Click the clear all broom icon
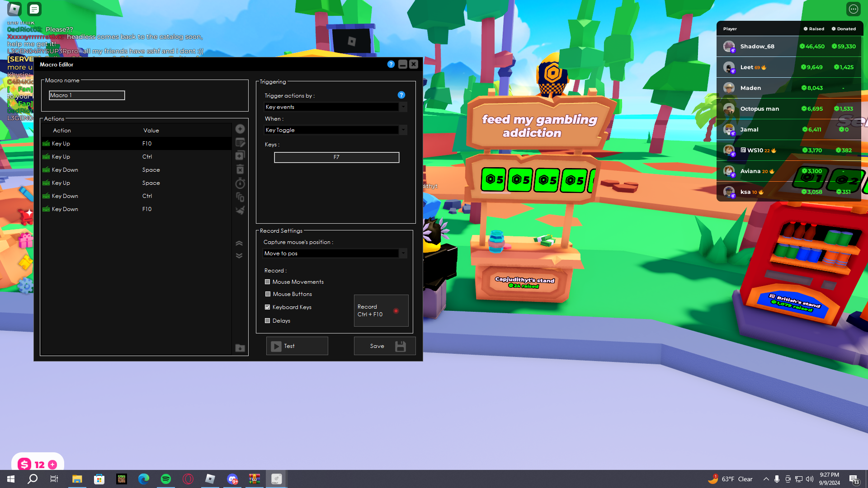The height and width of the screenshot is (488, 868). click(x=240, y=210)
